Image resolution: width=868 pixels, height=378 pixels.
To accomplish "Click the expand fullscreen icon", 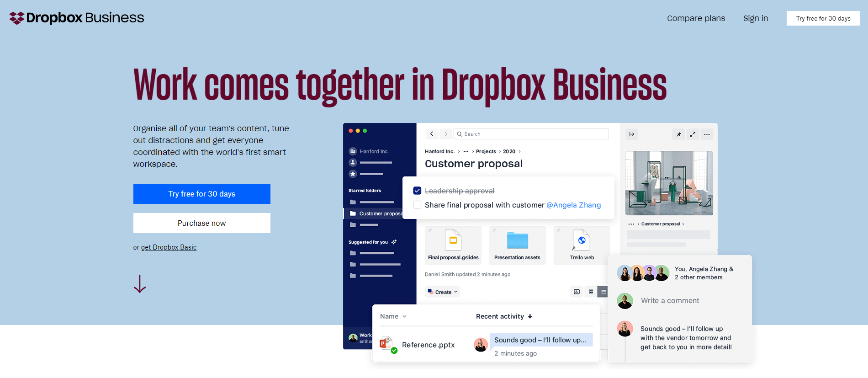I will point(693,134).
